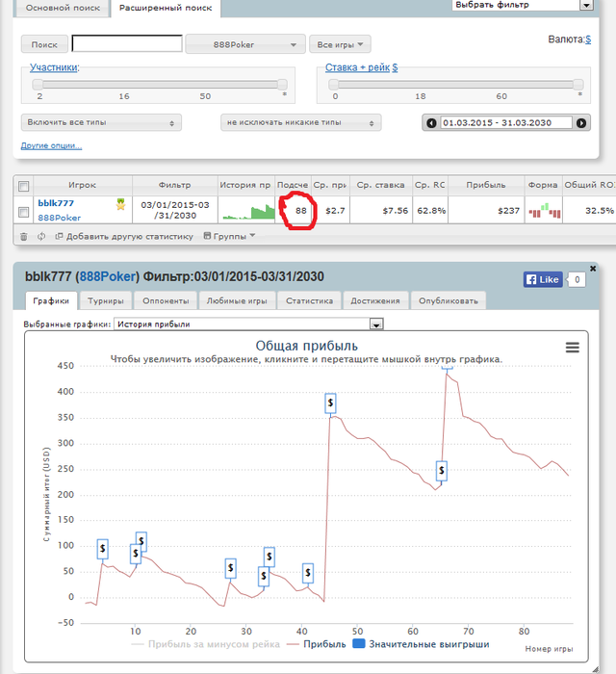This screenshot has width=616, height=674.
Task: Click the date range input field
Action: click(506, 123)
